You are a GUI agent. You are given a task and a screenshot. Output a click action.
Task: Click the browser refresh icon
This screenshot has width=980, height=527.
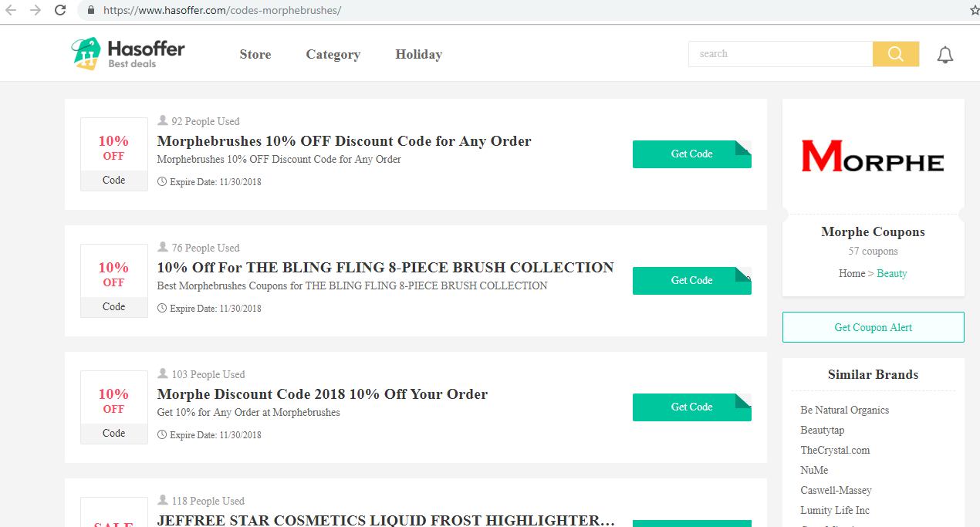point(60,11)
